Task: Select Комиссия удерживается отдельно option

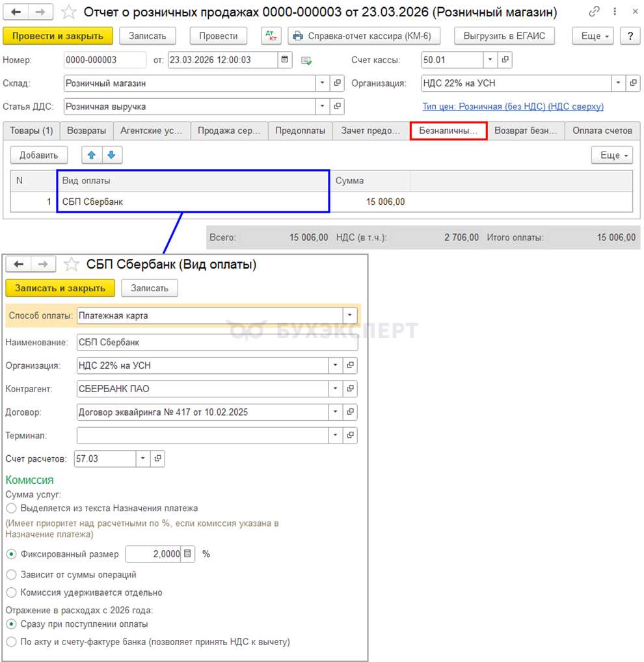Action: (12, 592)
